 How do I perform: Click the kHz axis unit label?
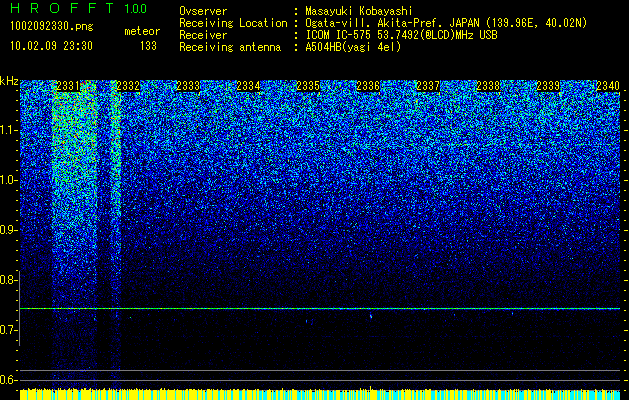click(x=9, y=81)
